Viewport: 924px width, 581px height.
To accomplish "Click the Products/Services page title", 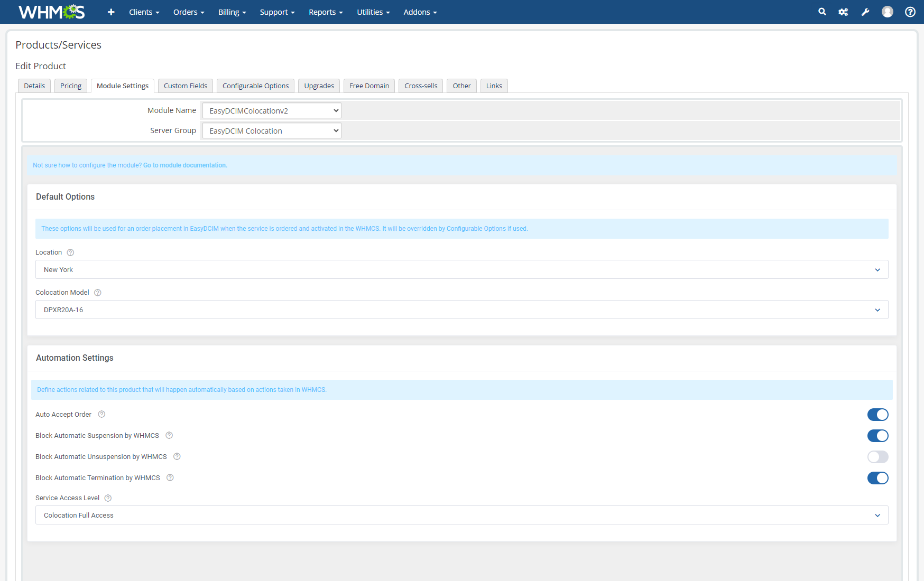I will [58, 45].
